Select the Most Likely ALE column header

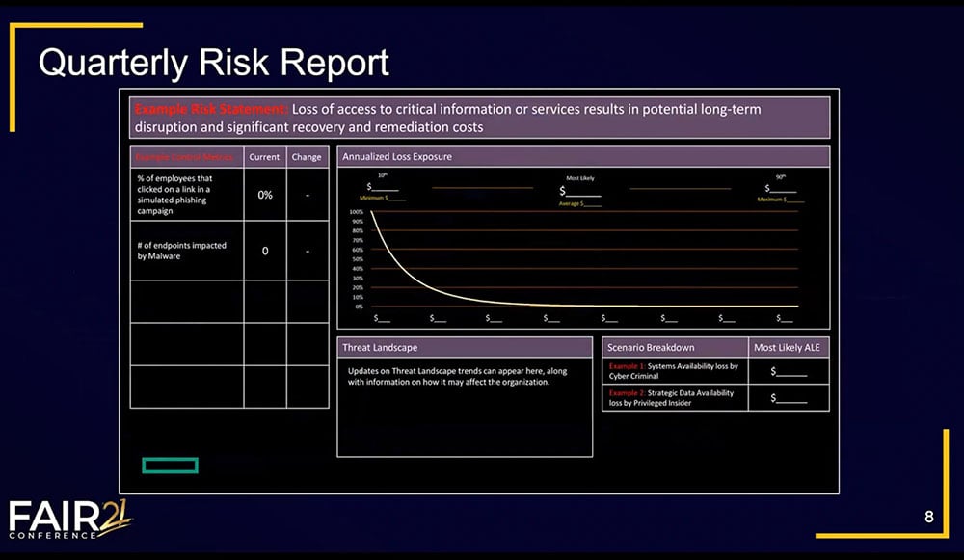click(x=789, y=347)
